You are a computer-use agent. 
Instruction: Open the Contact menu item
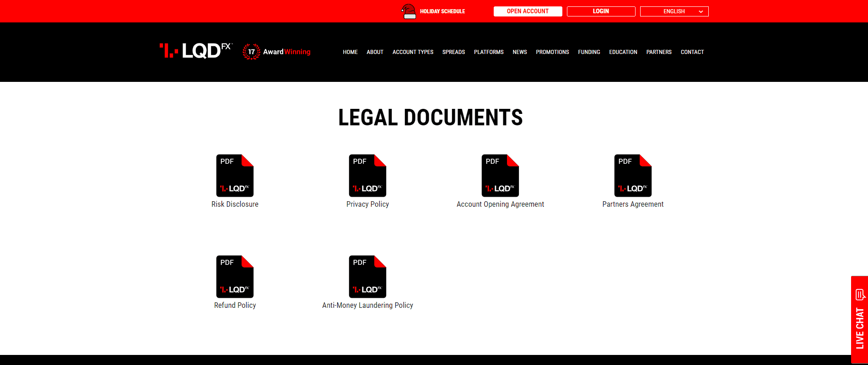(692, 52)
